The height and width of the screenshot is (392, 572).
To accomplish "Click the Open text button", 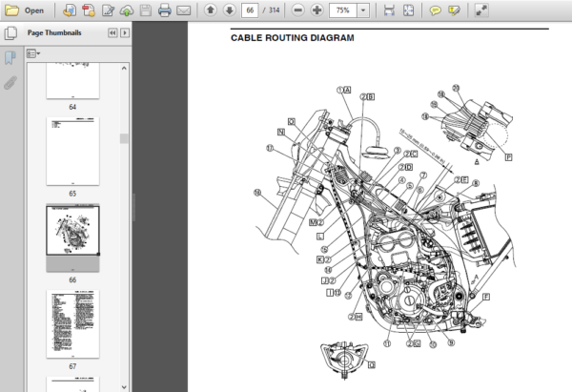I will point(34,10).
